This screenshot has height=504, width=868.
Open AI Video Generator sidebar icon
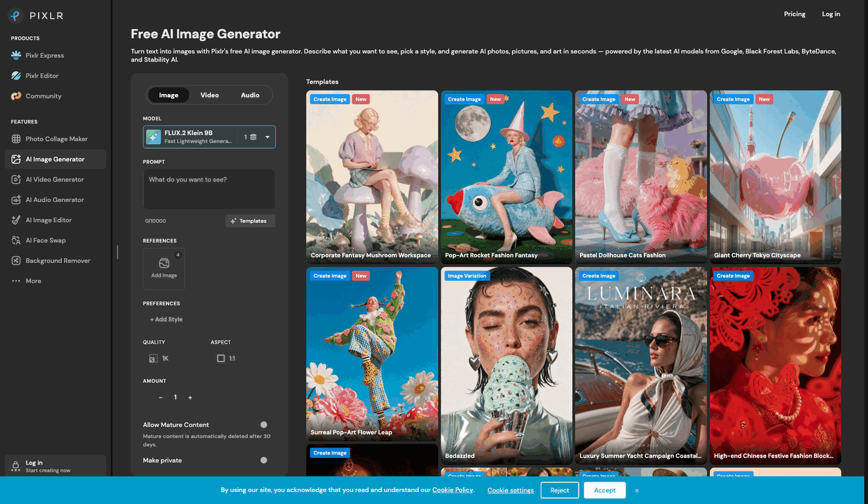pyautogui.click(x=16, y=180)
